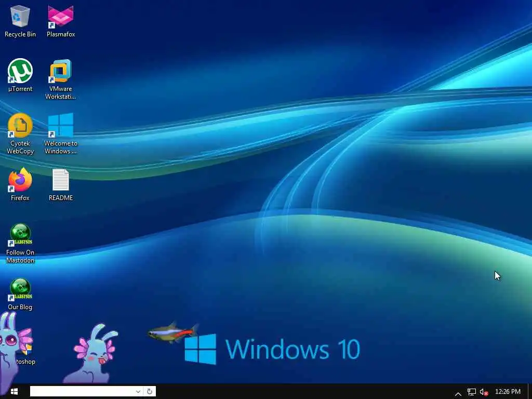Image resolution: width=532 pixels, height=399 pixels.
Task: Click the swimming neon tetra fish
Action: click(173, 332)
